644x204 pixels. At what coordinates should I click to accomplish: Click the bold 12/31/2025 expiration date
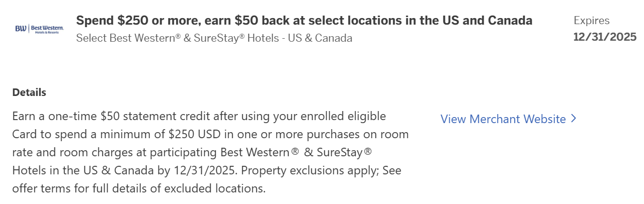click(x=605, y=37)
